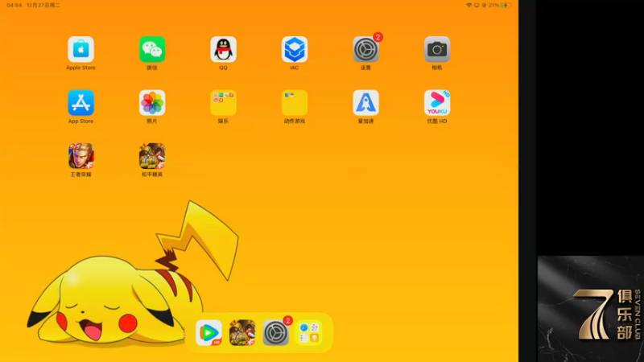Open Settings on the home screen grid
This screenshot has height=362, width=644.
(x=365, y=50)
